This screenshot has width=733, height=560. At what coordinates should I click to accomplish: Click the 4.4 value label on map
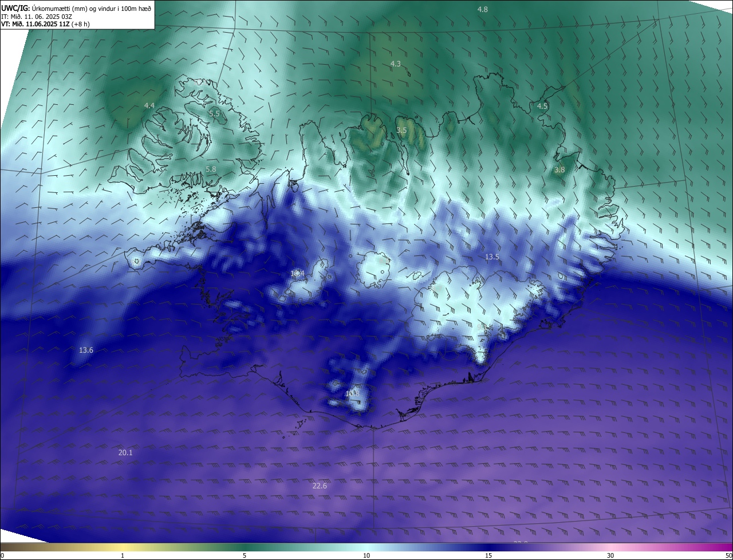click(149, 105)
